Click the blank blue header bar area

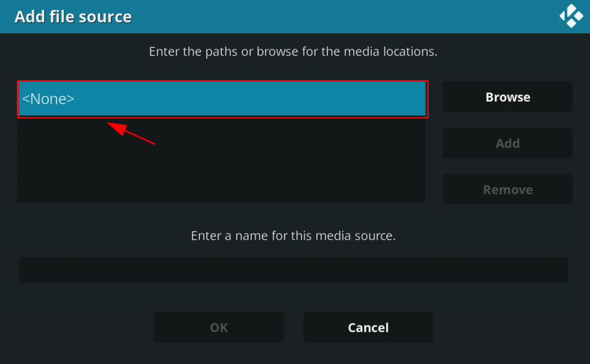pos(346,17)
